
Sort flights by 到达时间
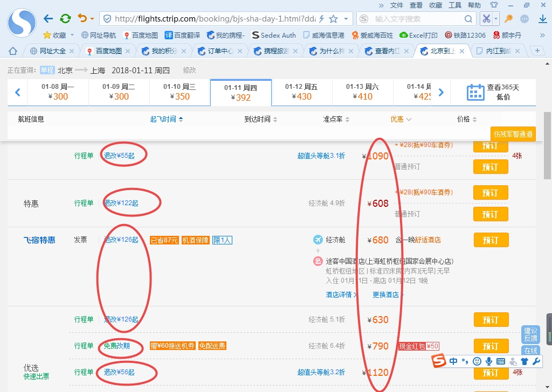(261, 119)
